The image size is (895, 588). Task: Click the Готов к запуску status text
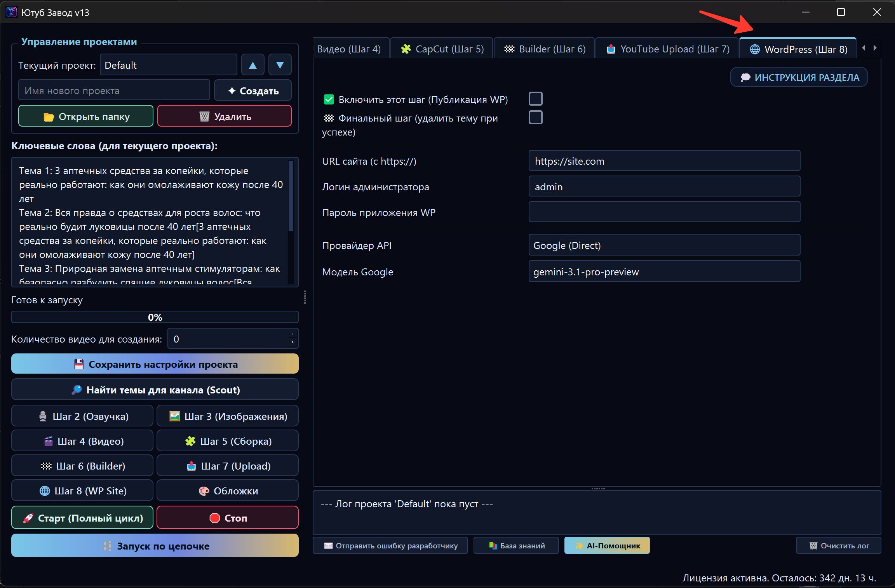click(x=47, y=300)
